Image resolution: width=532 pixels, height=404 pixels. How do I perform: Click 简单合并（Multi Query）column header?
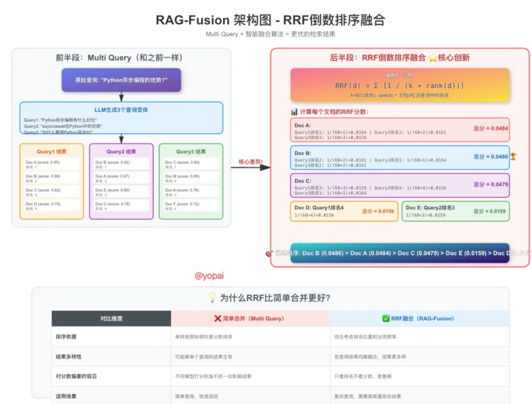[251, 318]
